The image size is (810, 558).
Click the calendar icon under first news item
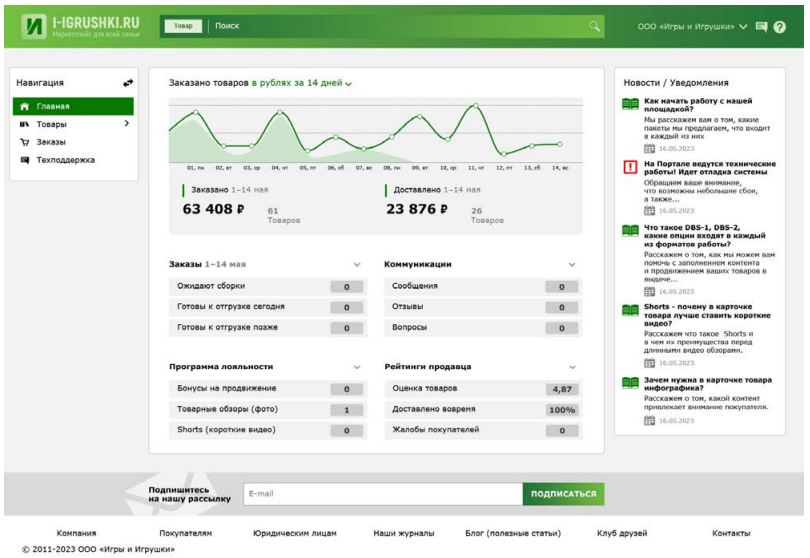point(649,148)
